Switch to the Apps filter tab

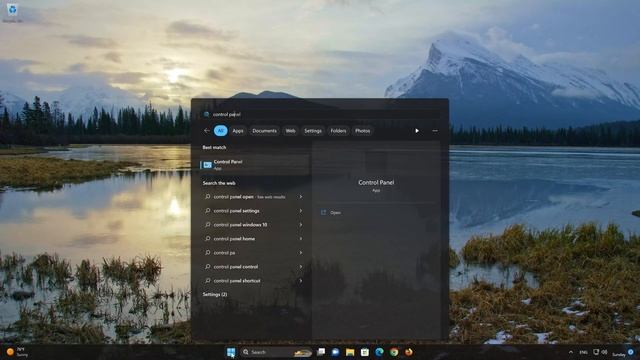238,131
